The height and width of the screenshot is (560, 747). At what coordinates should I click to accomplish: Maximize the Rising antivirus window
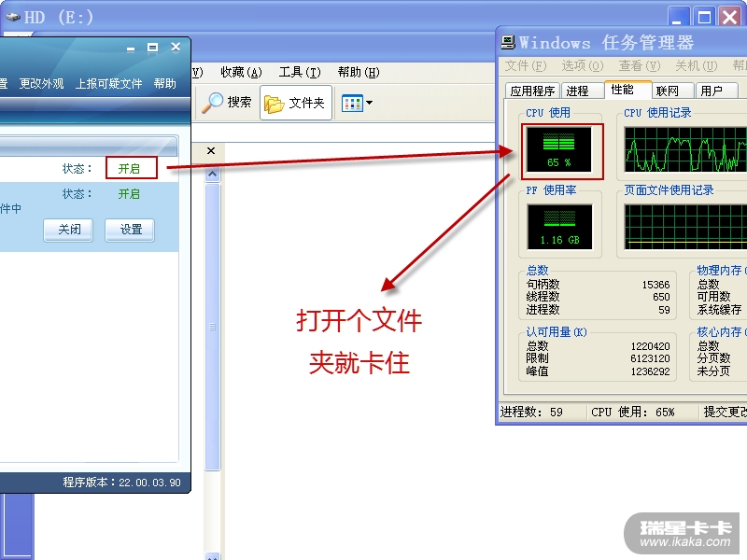tap(152, 48)
